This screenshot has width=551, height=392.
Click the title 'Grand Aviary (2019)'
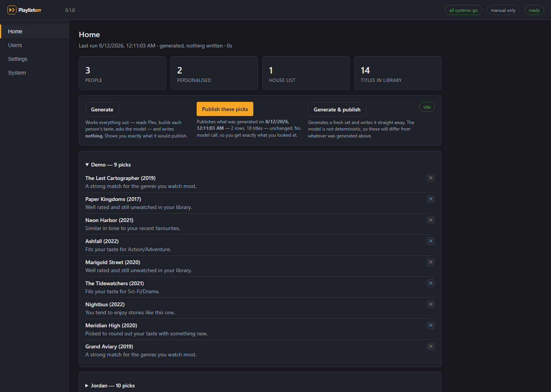pos(109,346)
